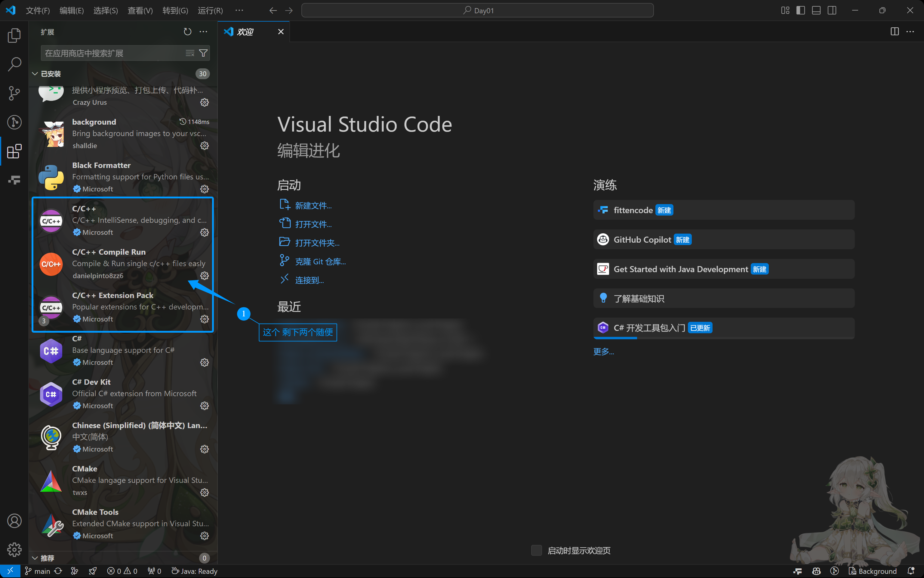Open manage gear for C# Dev Kit
The image size is (924, 578).
click(x=205, y=406)
